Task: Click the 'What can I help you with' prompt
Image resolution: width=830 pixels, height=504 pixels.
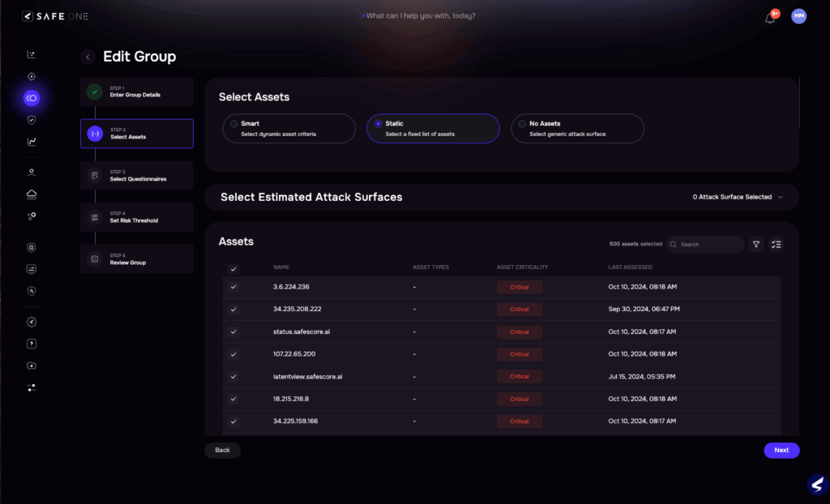Action: 417,16
